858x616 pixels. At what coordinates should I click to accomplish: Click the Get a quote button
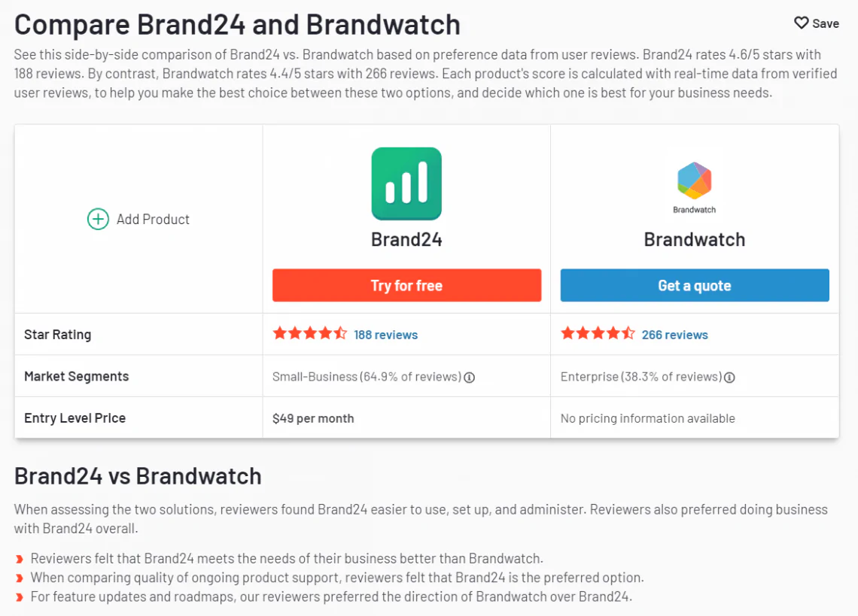695,285
